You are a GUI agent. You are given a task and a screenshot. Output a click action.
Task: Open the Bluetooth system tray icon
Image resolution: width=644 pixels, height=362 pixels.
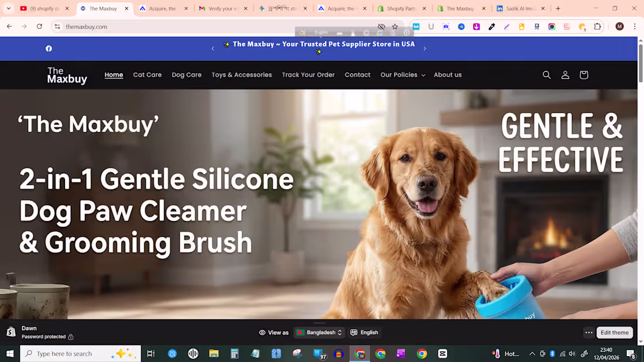pos(553,353)
